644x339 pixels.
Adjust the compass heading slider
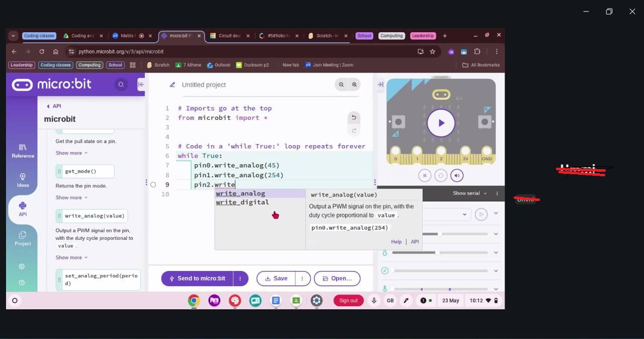[x=440, y=271]
